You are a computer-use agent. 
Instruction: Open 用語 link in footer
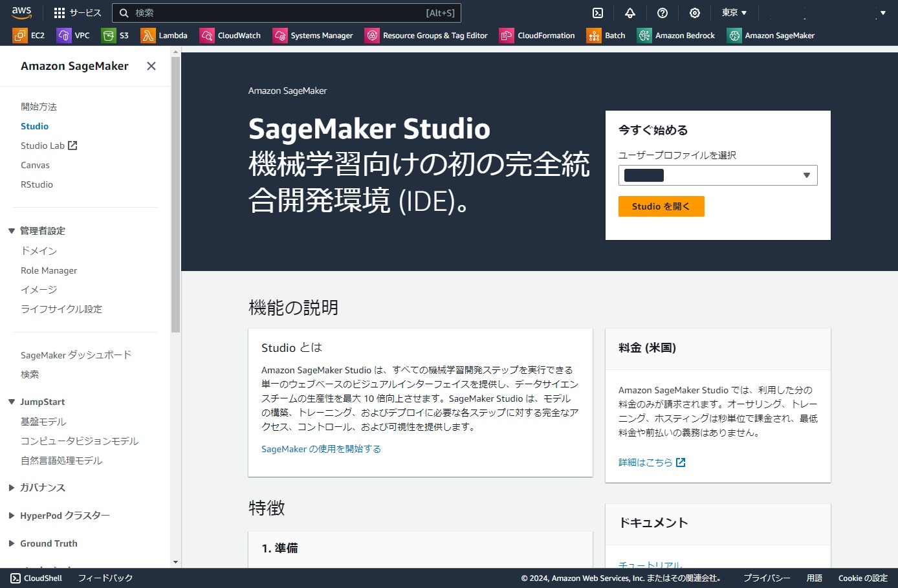pyautogui.click(x=815, y=578)
